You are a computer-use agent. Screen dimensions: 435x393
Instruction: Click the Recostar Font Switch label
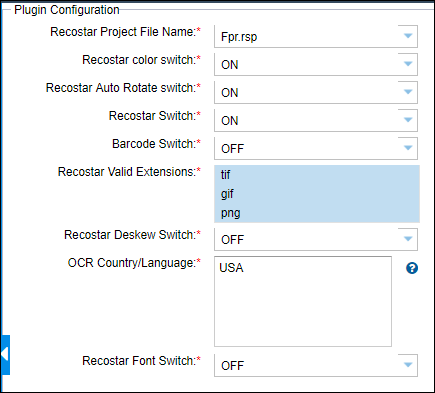141,361
